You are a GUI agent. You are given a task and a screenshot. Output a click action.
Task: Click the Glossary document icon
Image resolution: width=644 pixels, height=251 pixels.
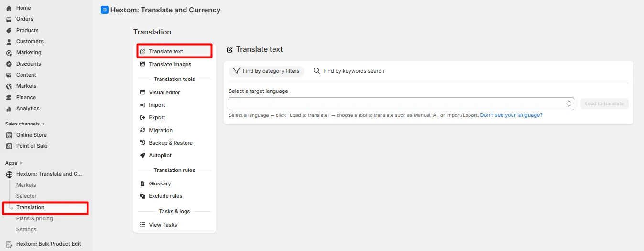click(x=142, y=183)
